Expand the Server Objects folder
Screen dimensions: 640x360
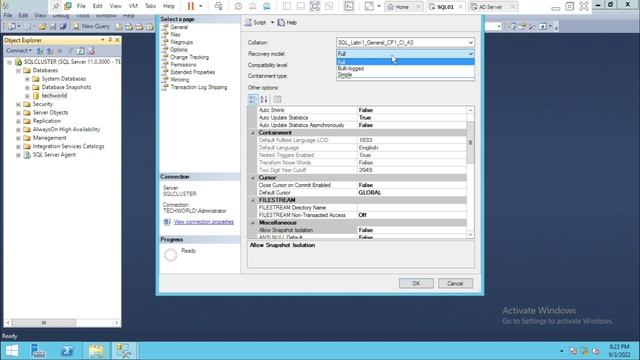18,113
